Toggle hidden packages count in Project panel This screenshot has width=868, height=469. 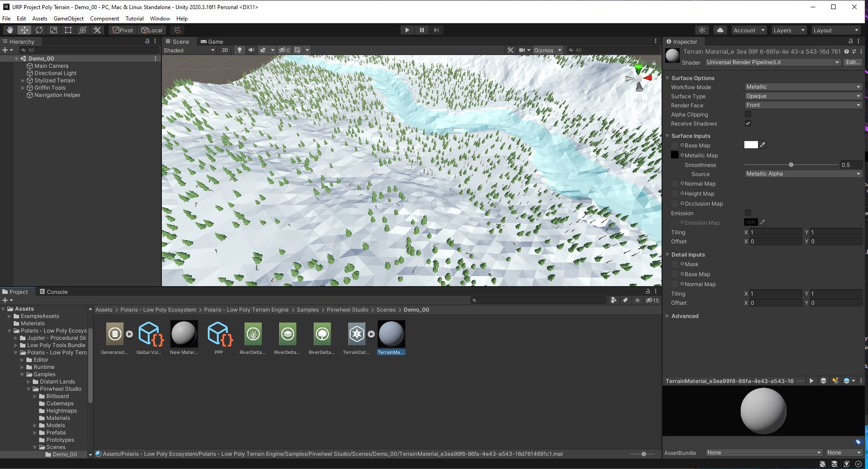pyautogui.click(x=652, y=300)
